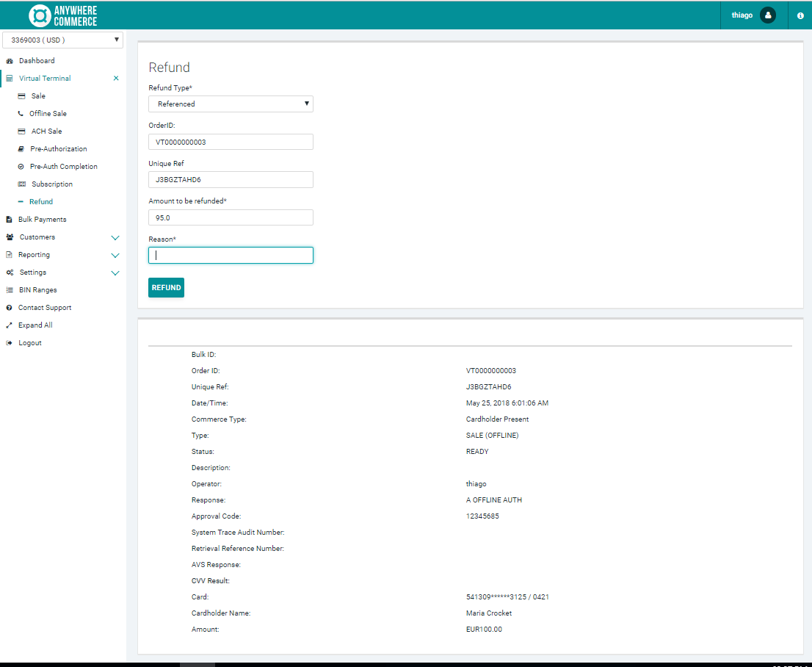812x667 pixels.
Task: Click the thiago username in header
Action: coord(742,15)
